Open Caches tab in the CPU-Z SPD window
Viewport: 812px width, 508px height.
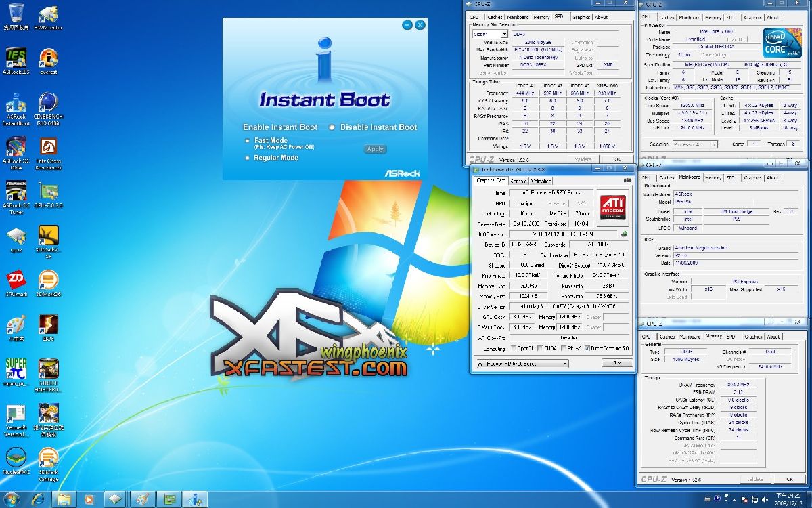(495, 17)
